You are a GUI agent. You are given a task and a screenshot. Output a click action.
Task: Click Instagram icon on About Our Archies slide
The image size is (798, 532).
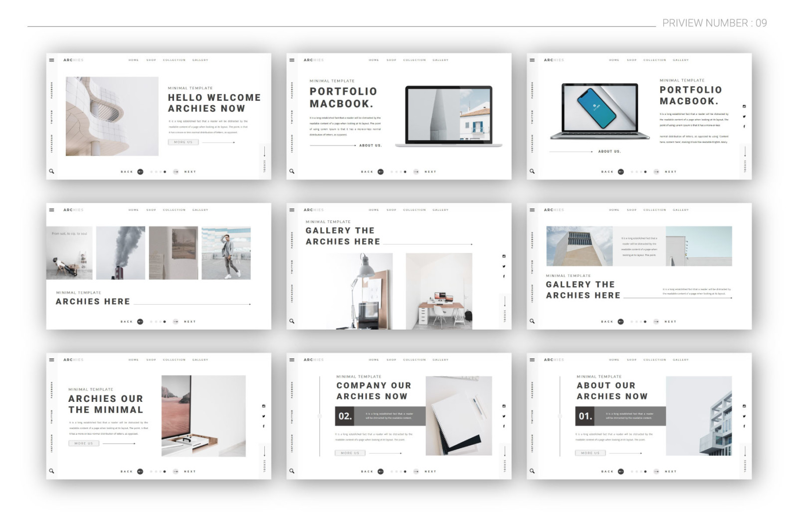[744, 406]
